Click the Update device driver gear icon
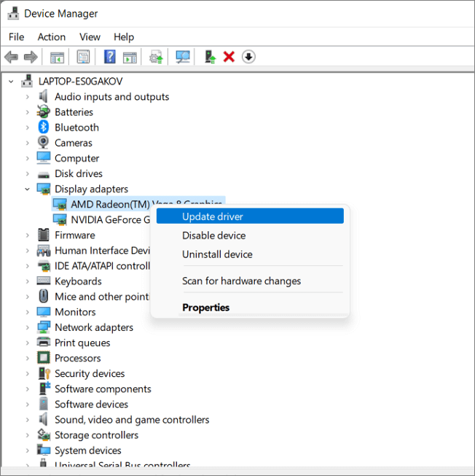The width and height of the screenshot is (475, 476). point(156,57)
